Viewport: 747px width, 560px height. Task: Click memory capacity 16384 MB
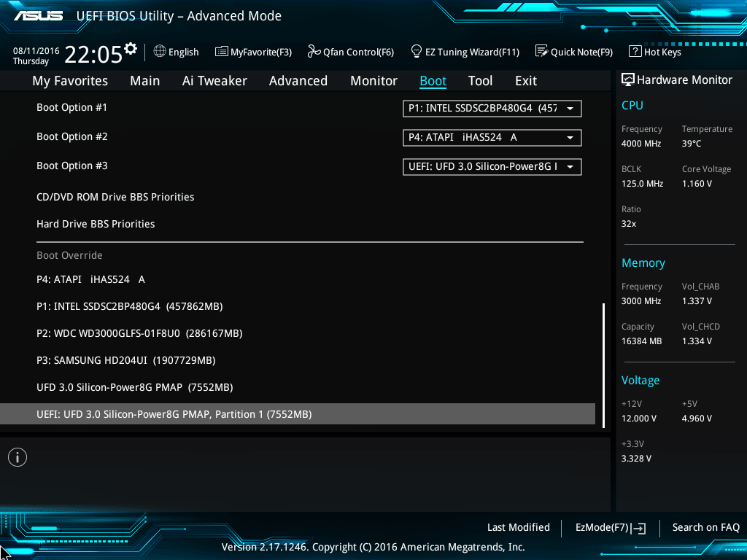[642, 341]
